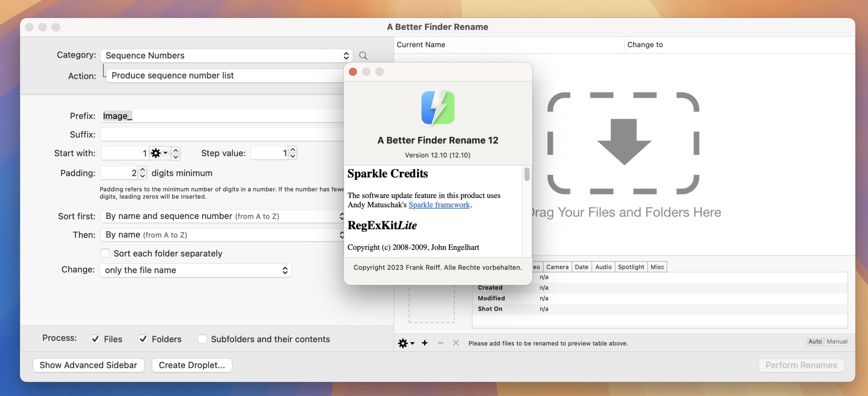This screenshot has height=396, width=868.
Task: Click Show Advanced Sidebar button
Action: click(x=88, y=365)
